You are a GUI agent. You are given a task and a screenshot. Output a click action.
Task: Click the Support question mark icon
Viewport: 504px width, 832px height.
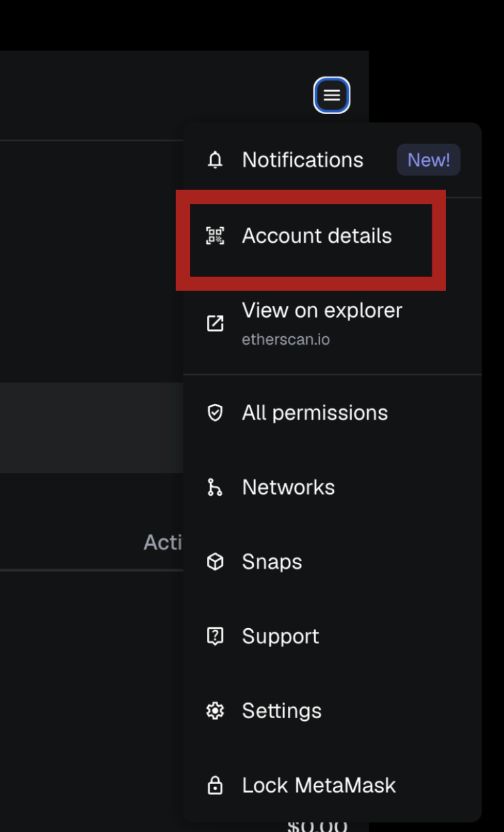[x=215, y=636]
